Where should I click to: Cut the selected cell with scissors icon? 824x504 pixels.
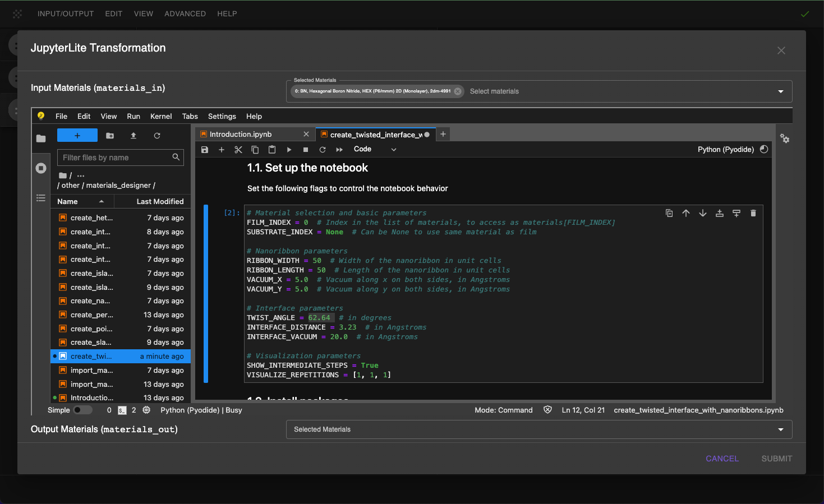pyautogui.click(x=238, y=150)
